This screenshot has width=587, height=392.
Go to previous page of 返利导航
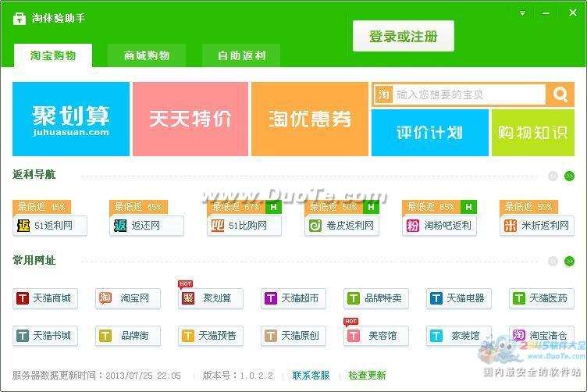[x=553, y=176]
